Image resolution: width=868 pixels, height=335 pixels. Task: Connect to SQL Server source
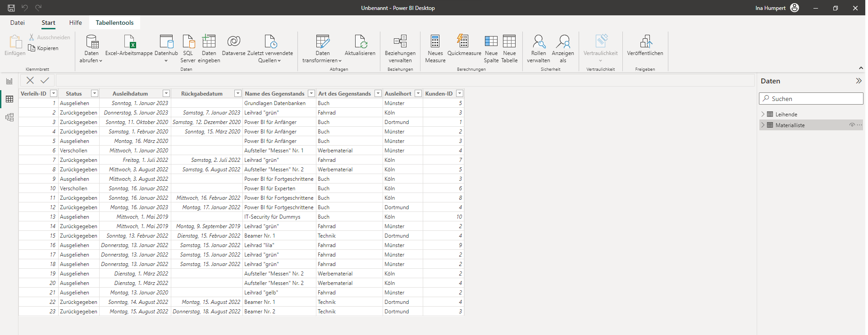tap(188, 49)
